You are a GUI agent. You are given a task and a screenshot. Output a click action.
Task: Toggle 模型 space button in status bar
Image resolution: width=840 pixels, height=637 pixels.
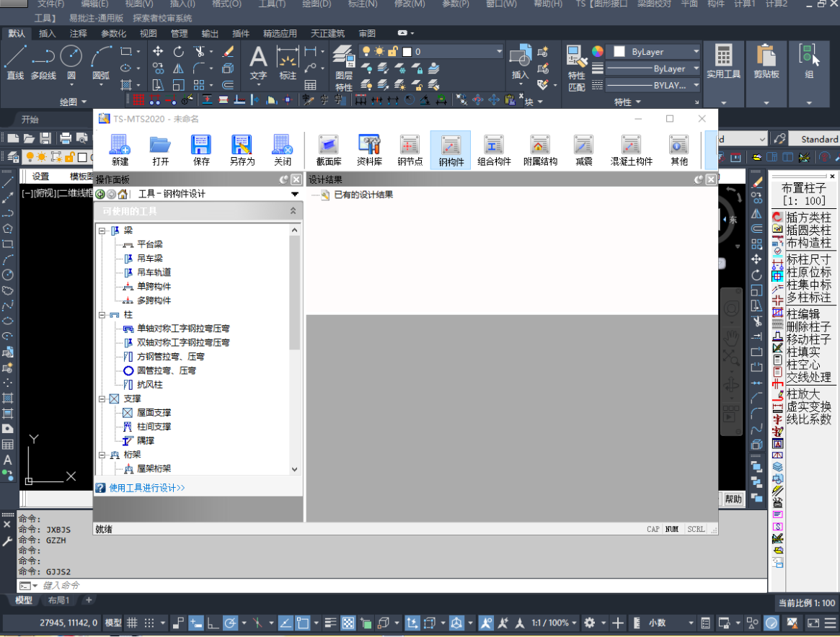(113, 623)
